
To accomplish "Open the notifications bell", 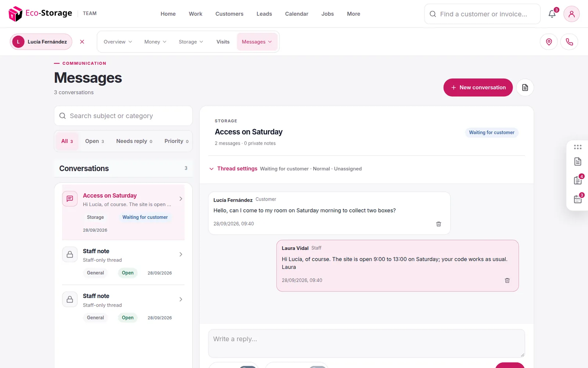I will tap(552, 14).
